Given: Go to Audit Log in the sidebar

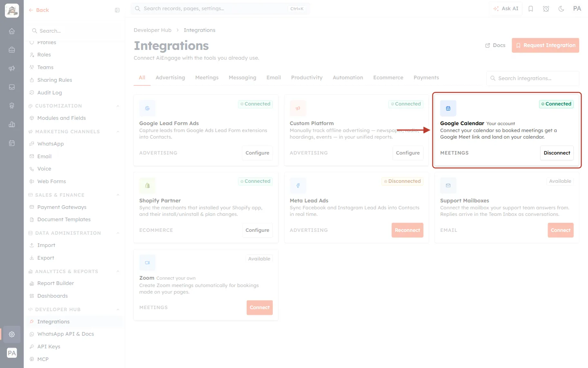Looking at the screenshot, I should click(x=49, y=93).
